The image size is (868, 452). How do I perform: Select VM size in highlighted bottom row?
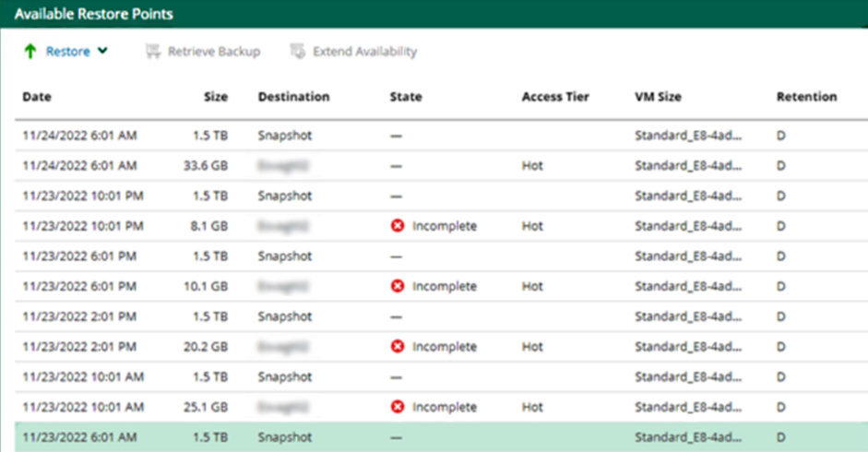point(688,437)
